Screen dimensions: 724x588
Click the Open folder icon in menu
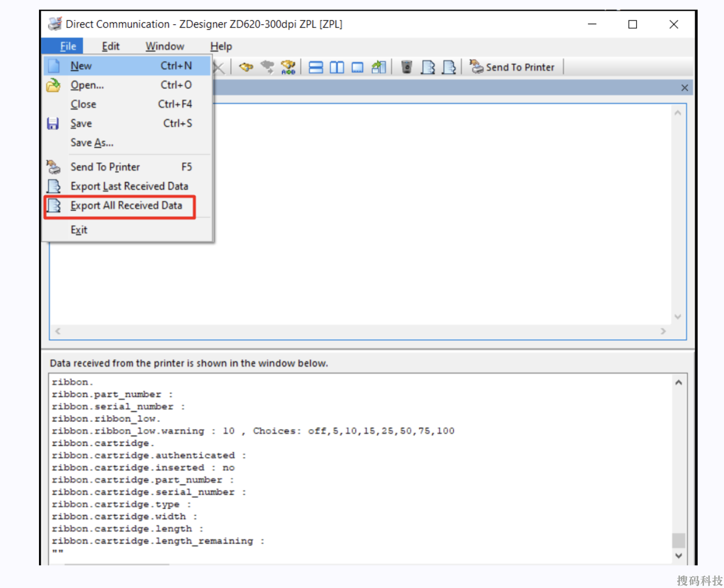53,85
